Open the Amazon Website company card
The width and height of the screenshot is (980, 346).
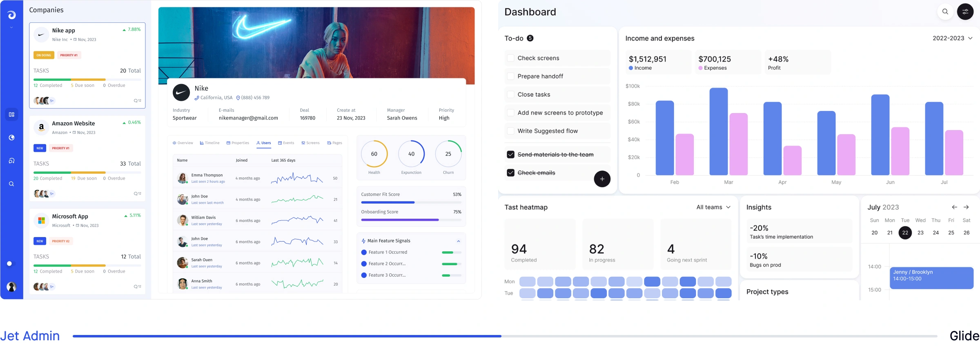pyautogui.click(x=87, y=158)
